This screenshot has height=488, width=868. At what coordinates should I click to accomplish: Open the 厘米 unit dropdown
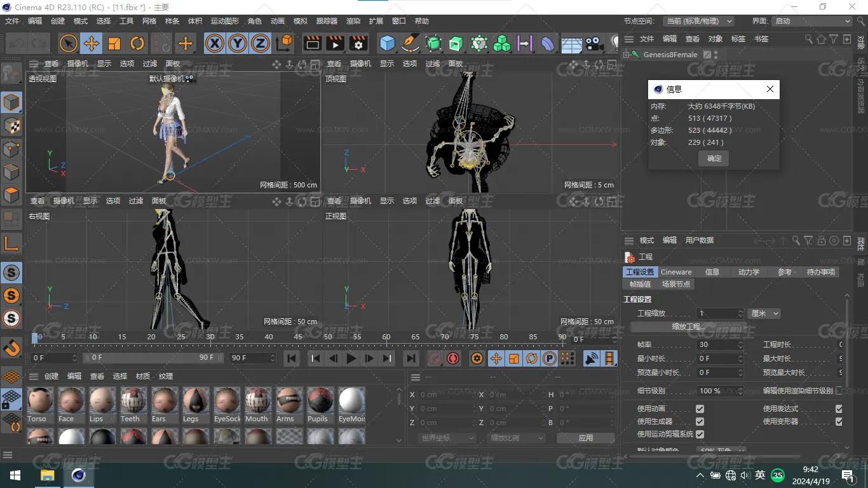(764, 313)
